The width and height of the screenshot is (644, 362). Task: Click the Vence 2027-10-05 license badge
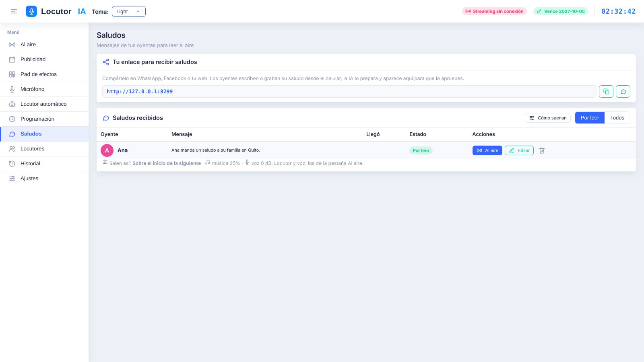coord(561,11)
